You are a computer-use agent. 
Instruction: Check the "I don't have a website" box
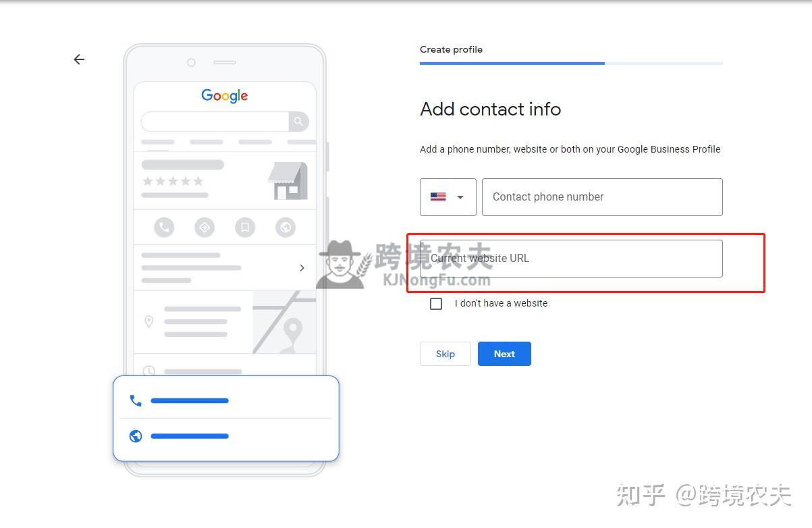(x=436, y=304)
